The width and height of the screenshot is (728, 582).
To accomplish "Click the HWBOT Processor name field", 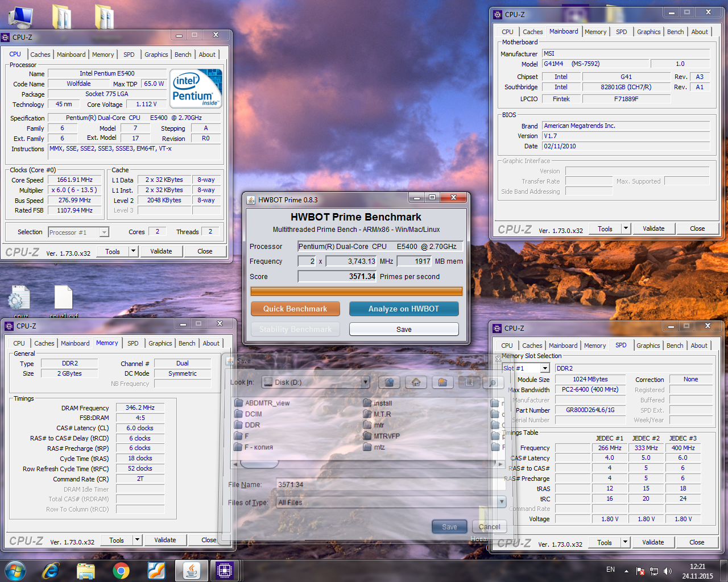I will click(380, 247).
